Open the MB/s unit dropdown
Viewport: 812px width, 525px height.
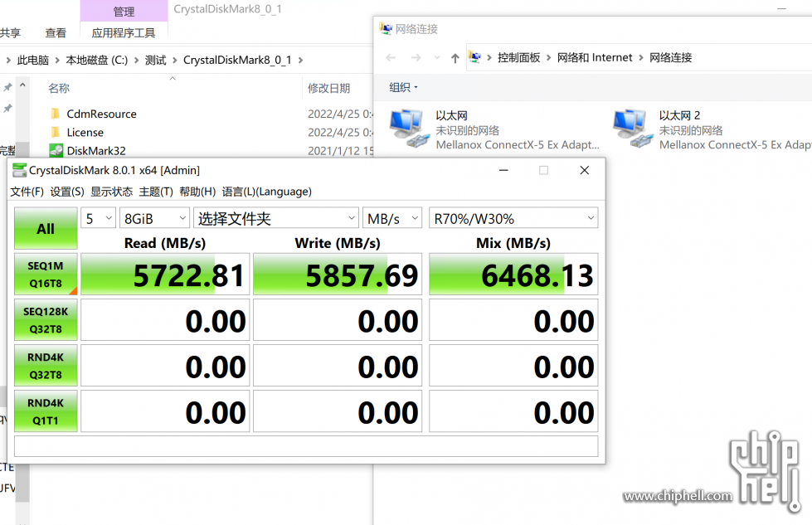[392, 218]
